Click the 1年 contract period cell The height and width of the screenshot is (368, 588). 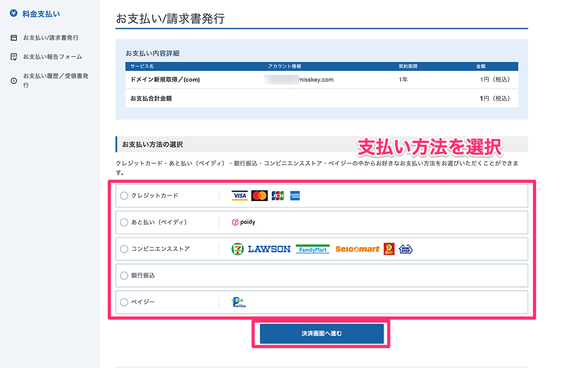[x=403, y=80]
